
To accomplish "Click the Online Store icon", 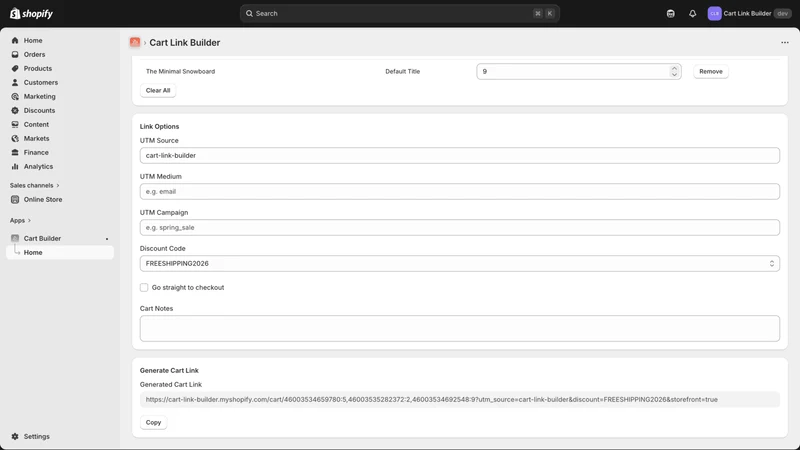I will tap(15, 199).
